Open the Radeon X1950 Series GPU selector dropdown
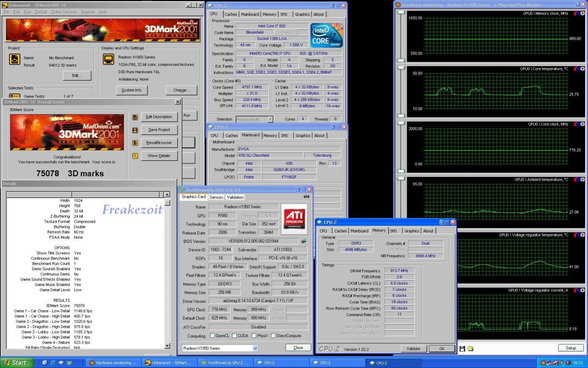The image size is (588, 368). [255, 348]
